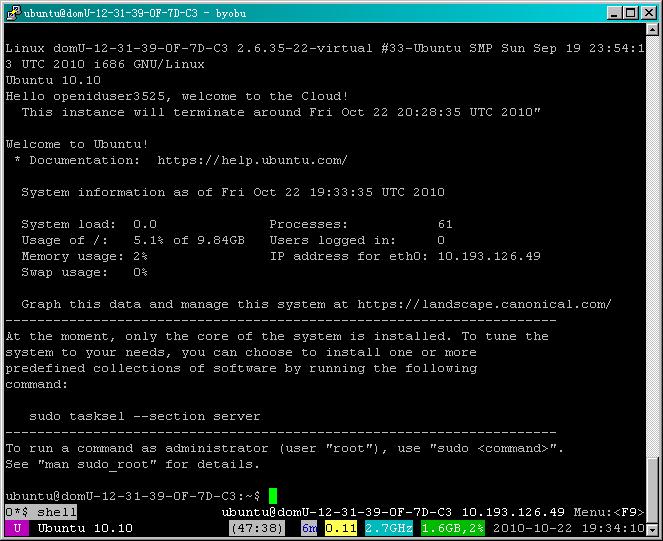Viewport: 663px width, 541px height.
Task: Click the vertical scrollbar thumb
Action: 652,489
